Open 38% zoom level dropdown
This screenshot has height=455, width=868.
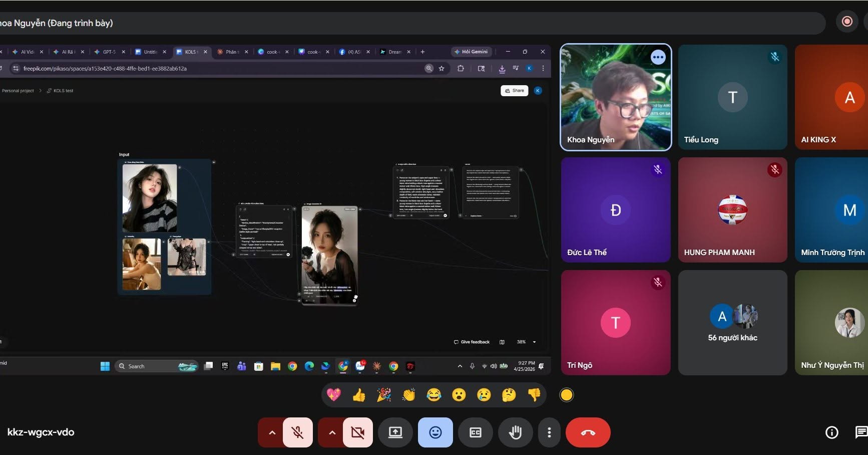coord(527,342)
